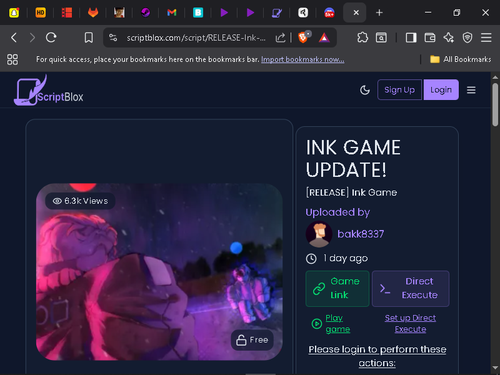The image size is (500, 375).
Task: Open the Brave Wallet icon
Action: click(x=430, y=38)
